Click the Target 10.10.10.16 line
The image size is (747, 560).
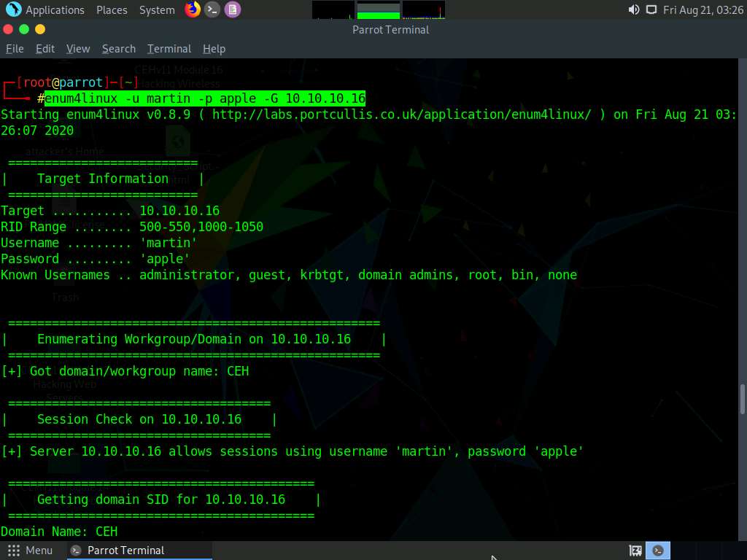tap(110, 211)
